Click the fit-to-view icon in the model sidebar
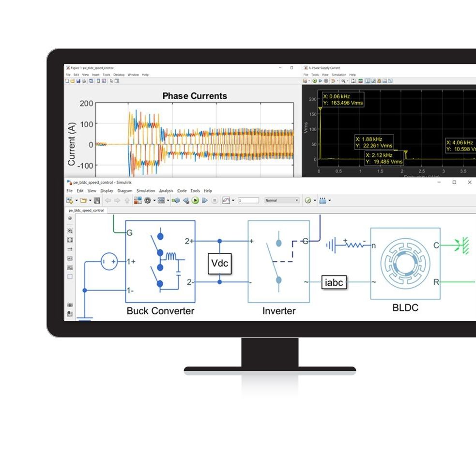Image resolution: width=476 pixels, height=476 pixels. 70,239
